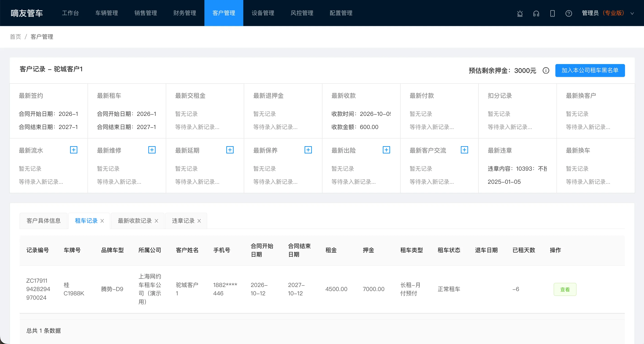This screenshot has width=644, height=344.
Task: Click the 总共 1 条数据 footer text
Action: coord(43,331)
